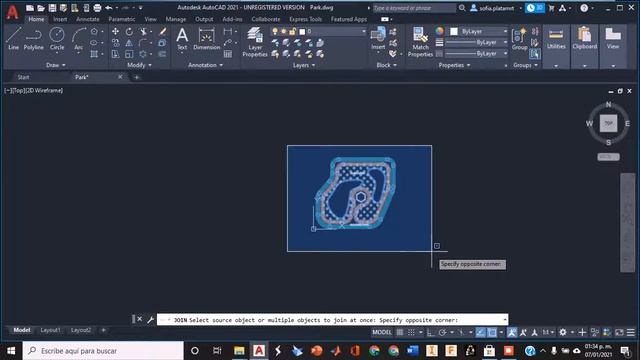The image size is (640, 360).
Task: Expand the Block panel
Action: [x=387, y=65]
